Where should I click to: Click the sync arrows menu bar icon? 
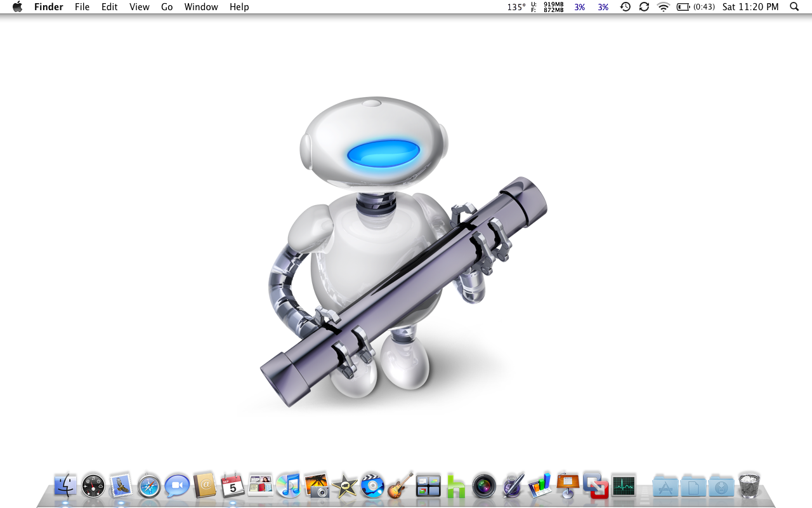click(x=644, y=7)
